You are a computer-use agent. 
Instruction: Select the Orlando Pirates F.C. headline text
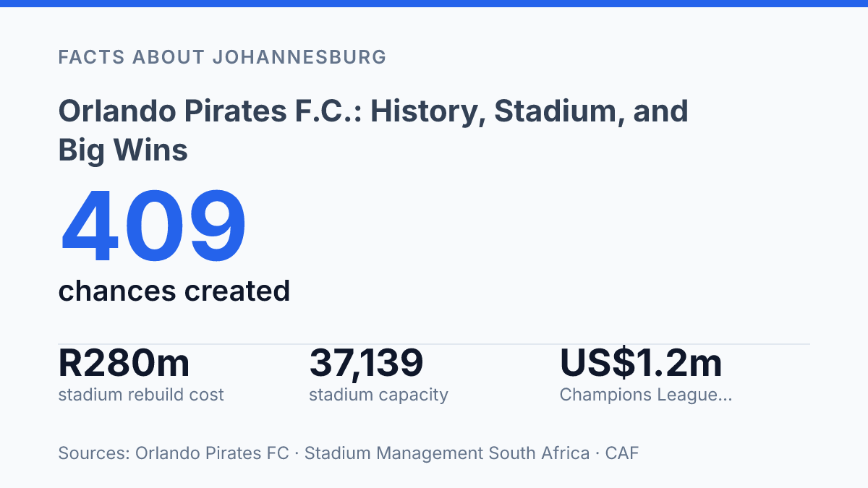[373, 131]
